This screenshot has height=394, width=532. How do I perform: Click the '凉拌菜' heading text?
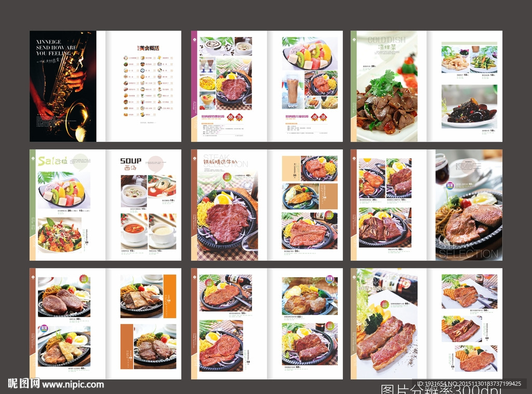(387, 47)
